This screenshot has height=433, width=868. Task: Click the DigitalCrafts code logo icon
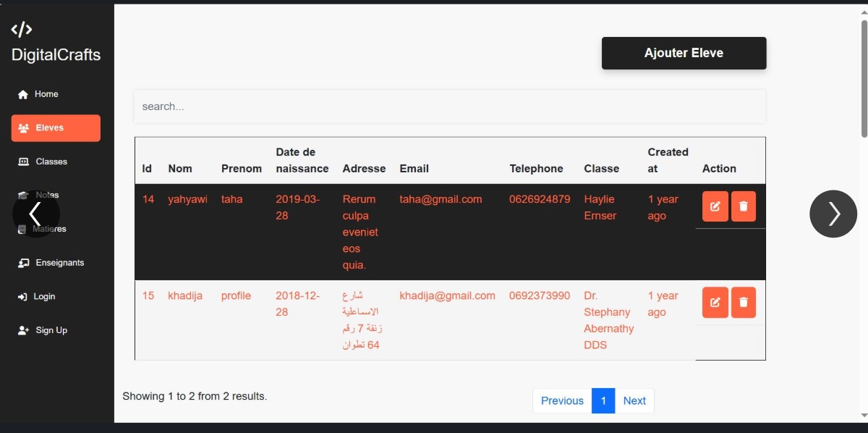click(x=22, y=29)
